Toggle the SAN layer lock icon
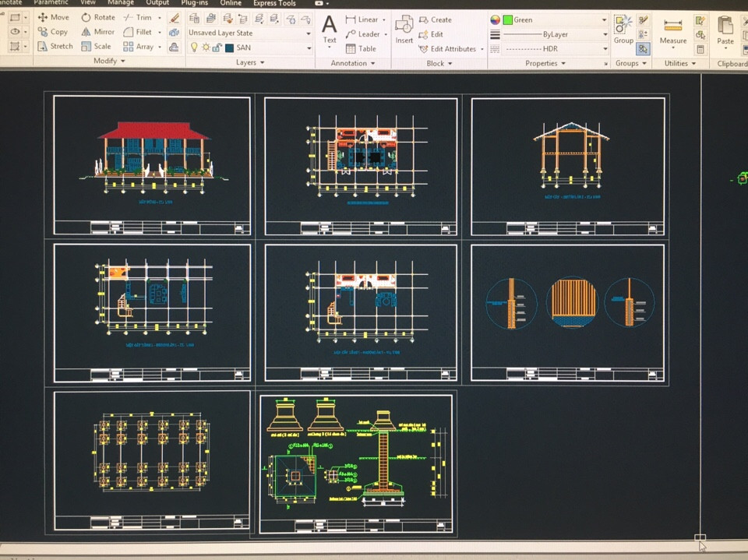Screen dimensions: 748x560 [x=217, y=48]
